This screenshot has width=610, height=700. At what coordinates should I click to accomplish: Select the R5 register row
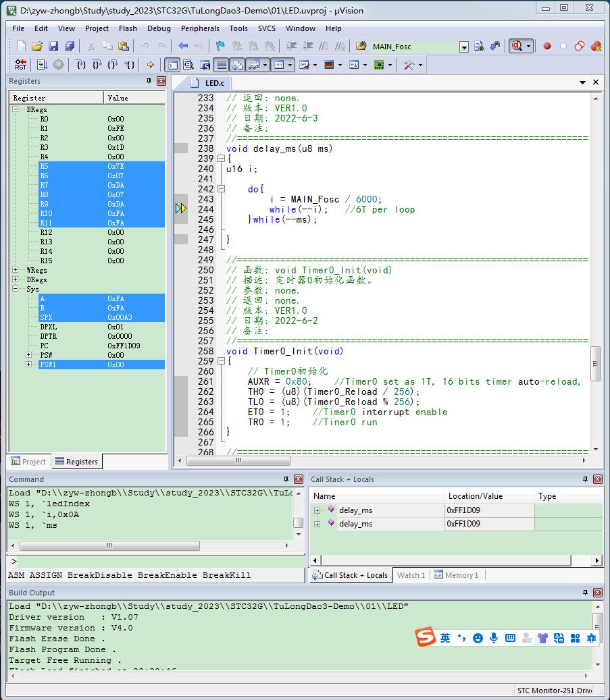[102, 166]
